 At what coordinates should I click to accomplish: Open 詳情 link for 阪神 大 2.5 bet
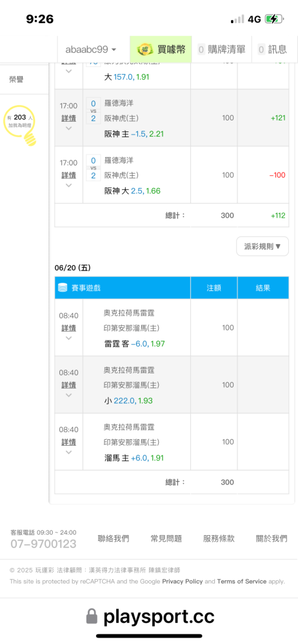[69, 175]
